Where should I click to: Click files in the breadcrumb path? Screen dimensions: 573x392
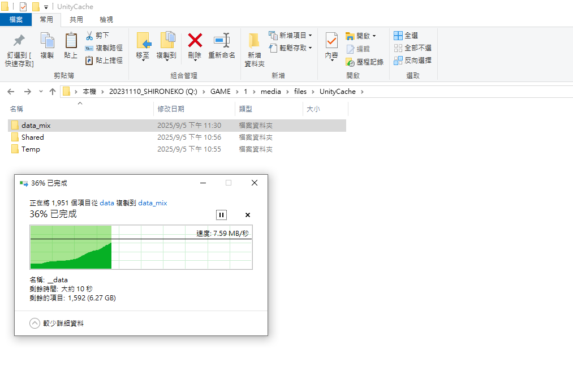300,92
